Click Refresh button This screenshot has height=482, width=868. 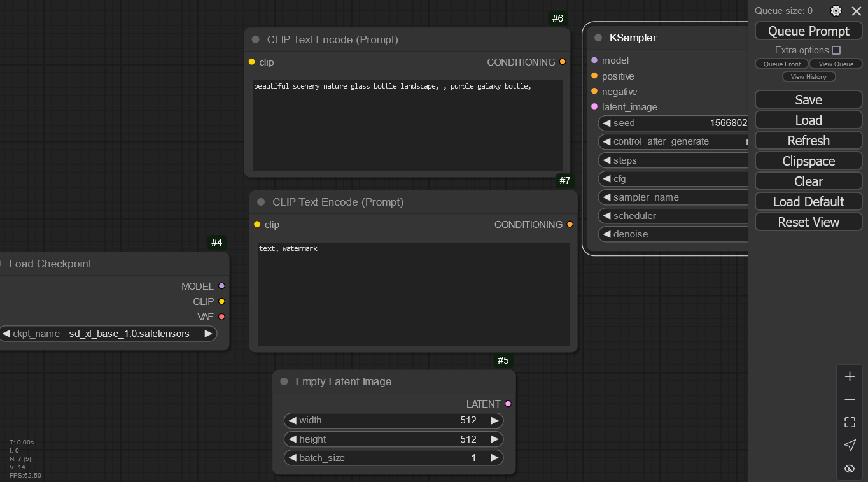coord(809,141)
